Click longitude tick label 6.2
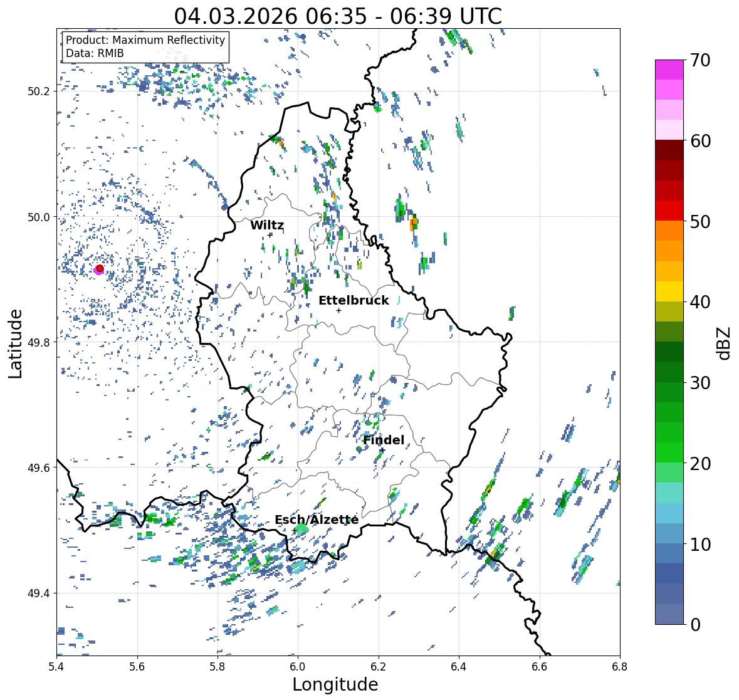Screen dimensions: 739x700 click(379, 667)
